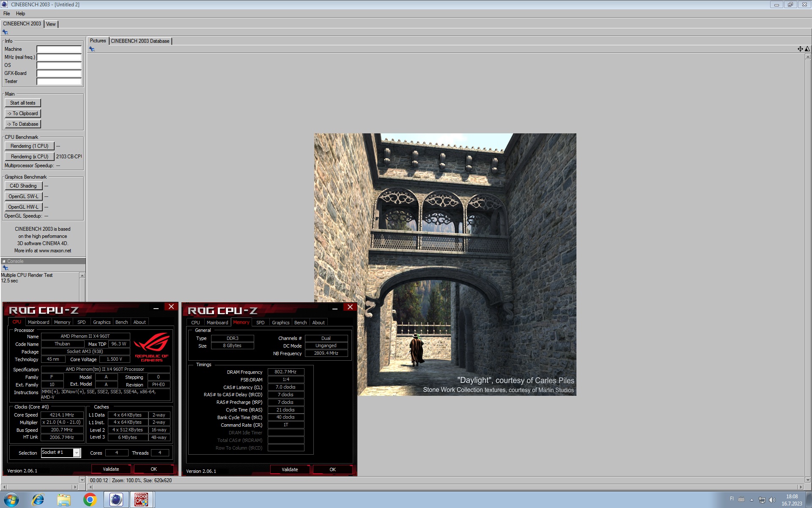This screenshot has height=508, width=812.
Task: Click the GFX-Board input field
Action: point(59,73)
